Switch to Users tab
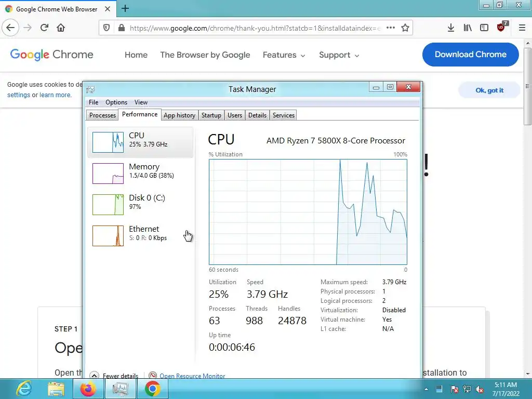The width and height of the screenshot is (532, 399). coord(235,115)
